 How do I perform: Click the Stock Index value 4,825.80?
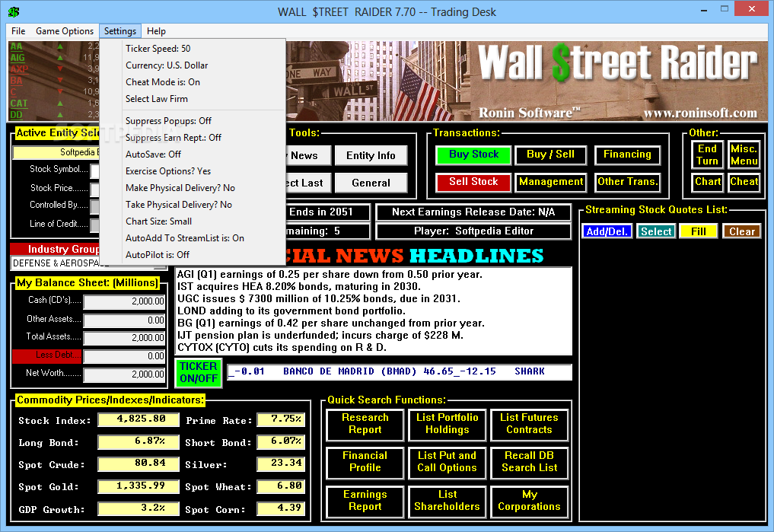pyautogui.click(x=139, y=419)
